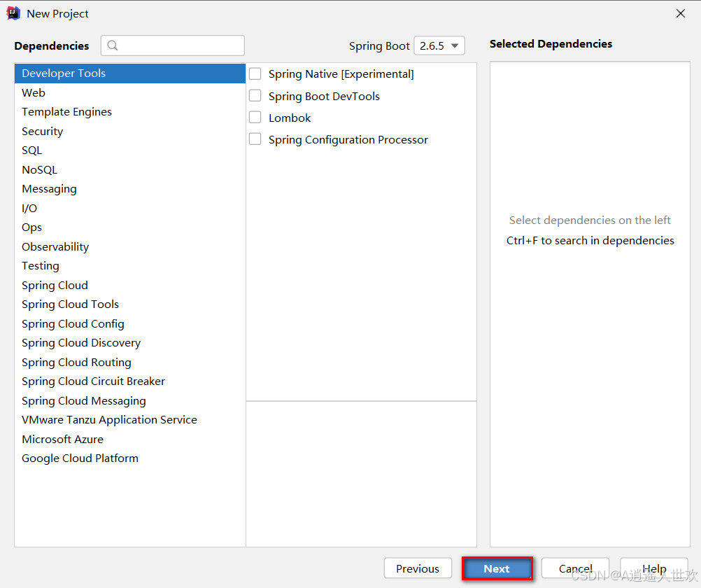
Task: Select the Spring Cloud Config category
Action: 130,323
